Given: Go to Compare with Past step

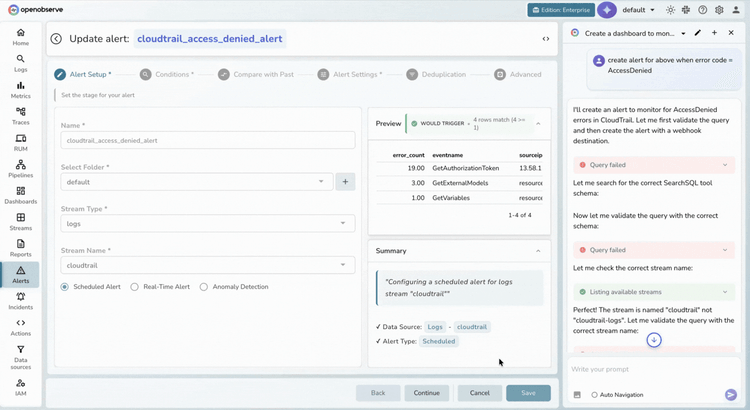Looking at the screenshot, I should [x=256, y=74].
